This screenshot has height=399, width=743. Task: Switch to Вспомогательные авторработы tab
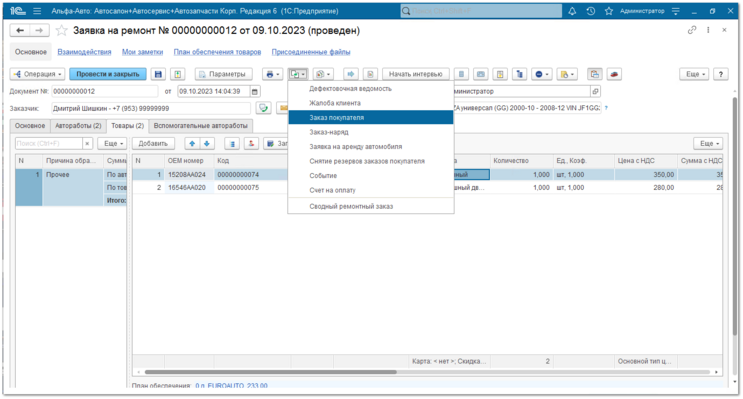click(200, 126)
